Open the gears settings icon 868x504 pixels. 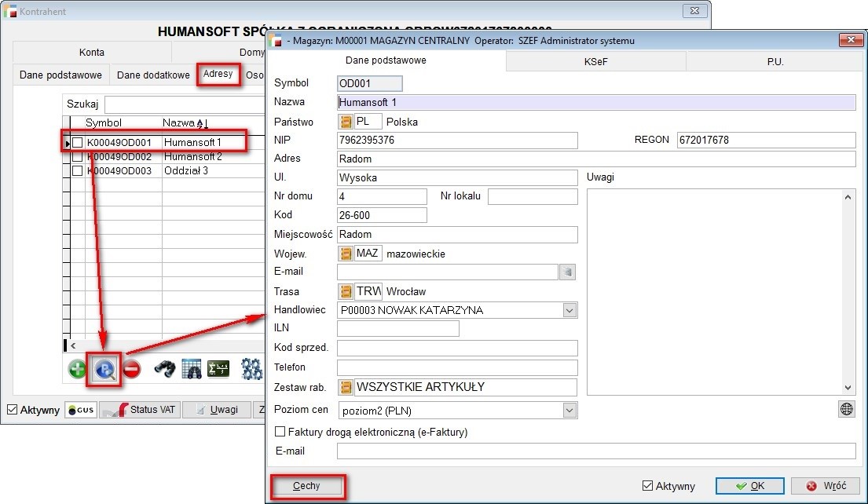click(252, 369)
